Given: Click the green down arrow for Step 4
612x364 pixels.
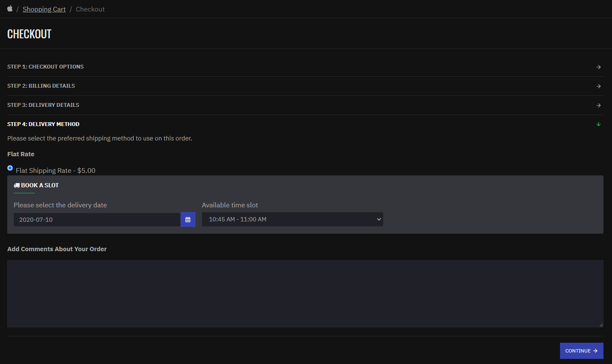Looking at the screenshot, I should (x=598, y=124).
